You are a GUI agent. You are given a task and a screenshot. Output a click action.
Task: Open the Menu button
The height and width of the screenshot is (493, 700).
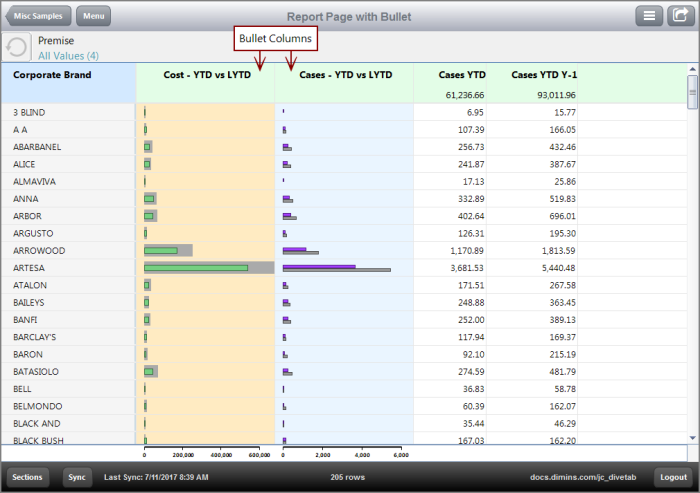tap(94, 17)
